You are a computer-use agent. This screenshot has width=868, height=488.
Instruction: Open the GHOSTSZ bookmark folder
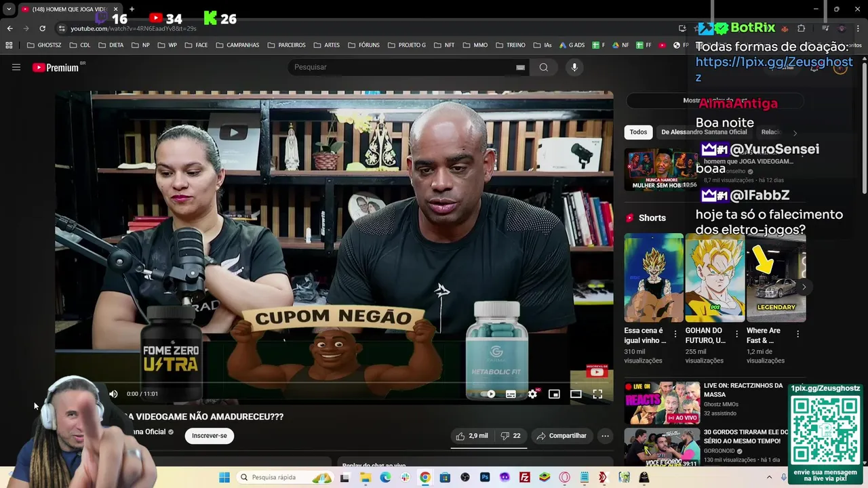pos(44,45)
